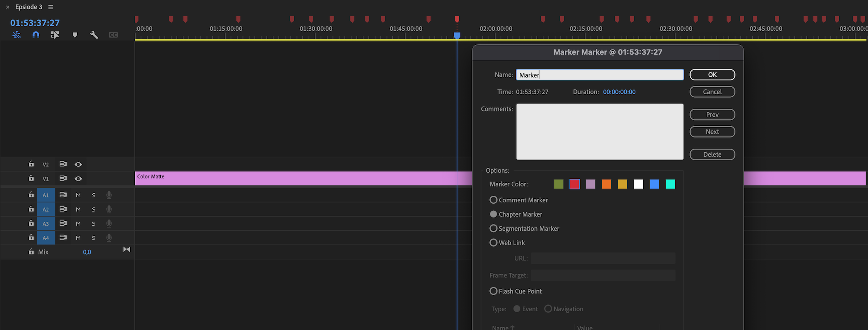Click the Add Marker icon in timeline
Screen dimensions: 868x330
point(75,35)
